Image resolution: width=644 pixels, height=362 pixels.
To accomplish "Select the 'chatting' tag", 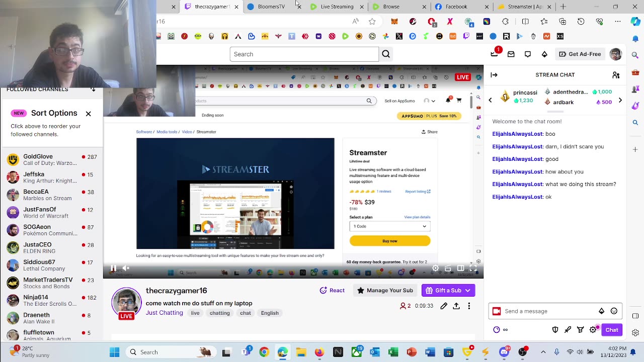I will click(x=219, y=313).
